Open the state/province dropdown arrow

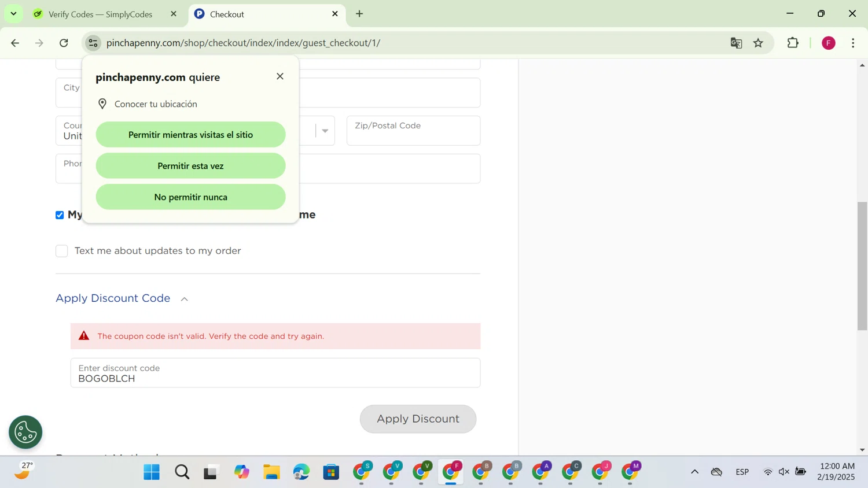[325, 131]
